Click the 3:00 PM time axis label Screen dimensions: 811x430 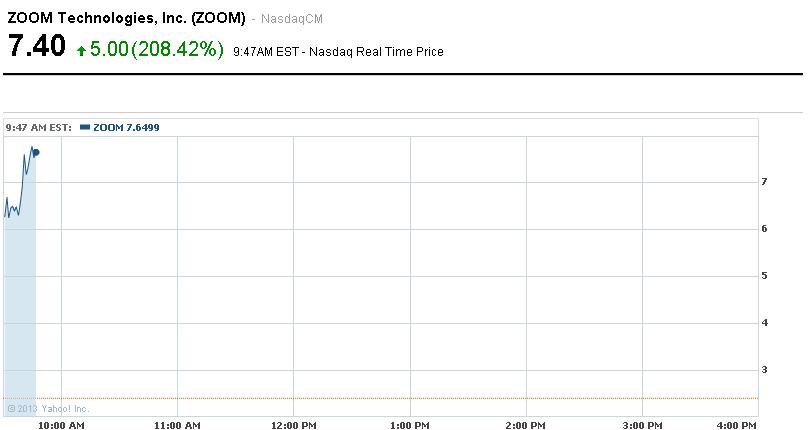tap(643, 425)
